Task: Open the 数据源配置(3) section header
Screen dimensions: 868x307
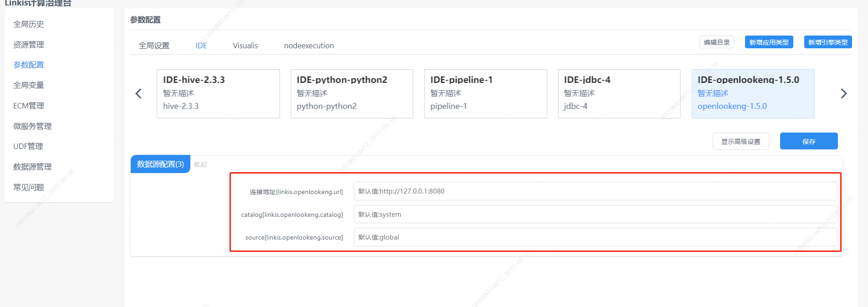Action: (x=160, y=164)
